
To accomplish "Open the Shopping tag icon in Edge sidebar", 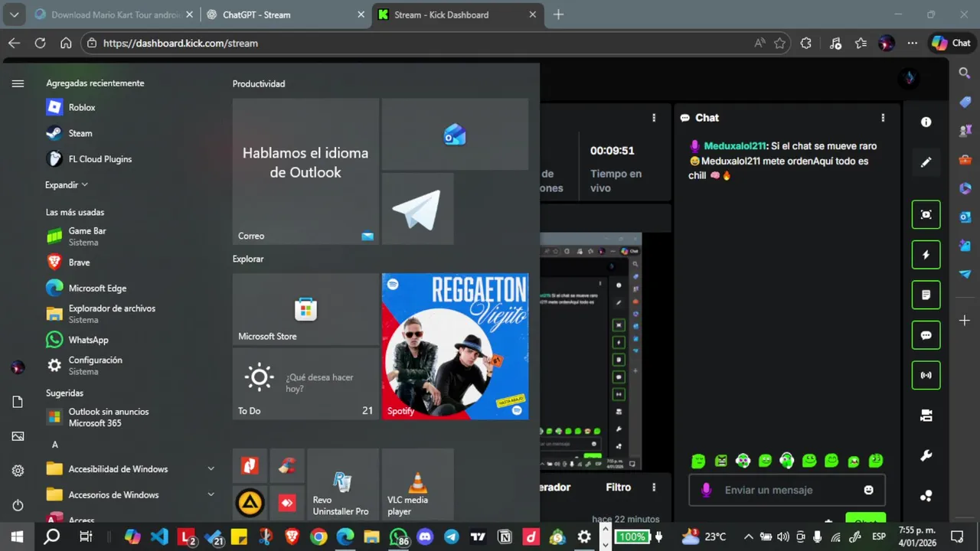I will pos(965,103).
